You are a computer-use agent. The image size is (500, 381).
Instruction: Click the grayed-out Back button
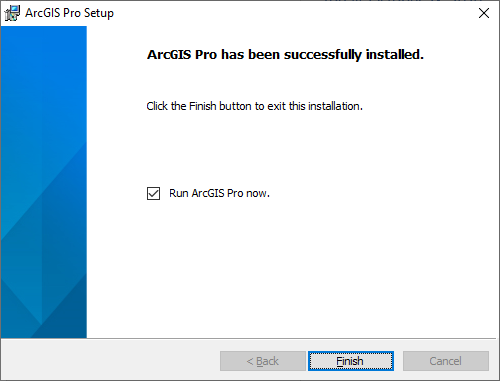click(x=263, y=361)
